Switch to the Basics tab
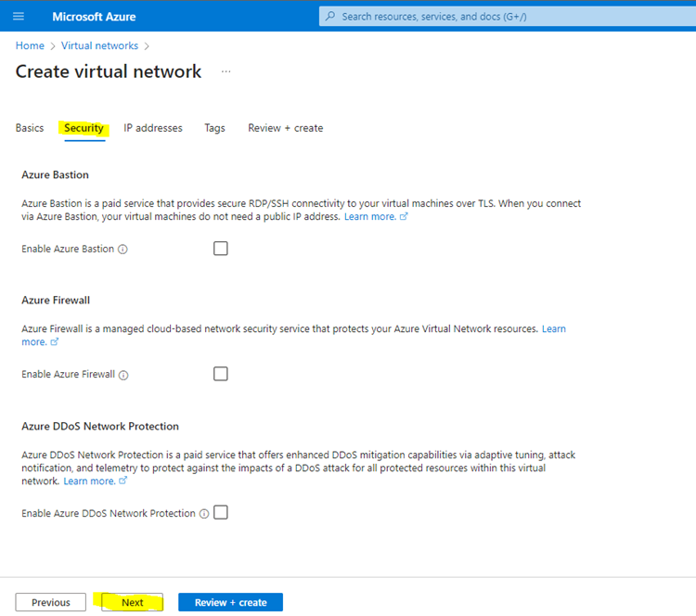Screen dimensions: 696x616 (30, 128)
